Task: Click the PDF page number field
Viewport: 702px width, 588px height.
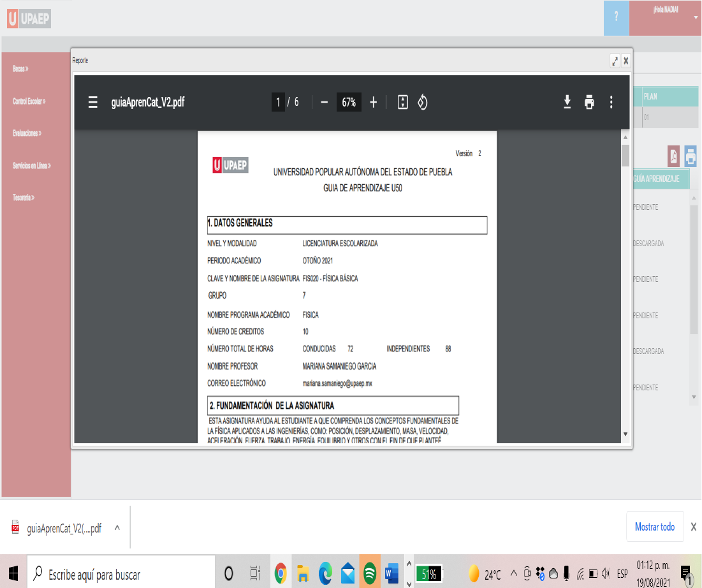Action: point(278,102)
